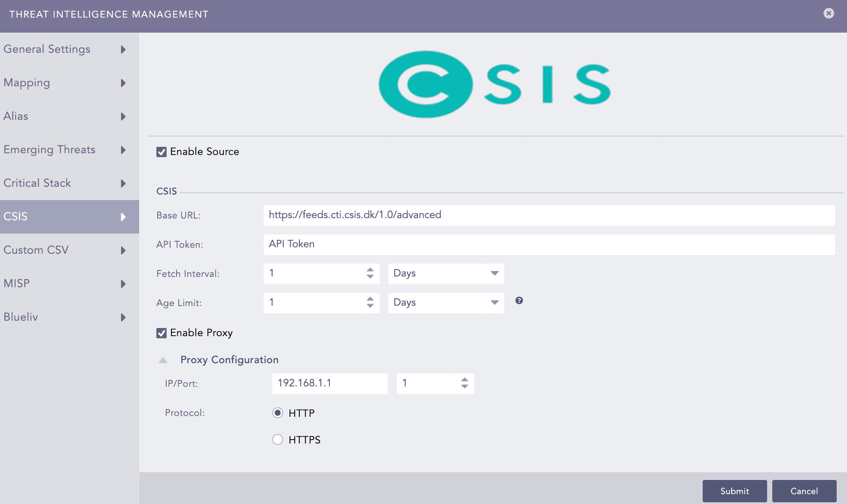This screenshot has width=847, height=504.
Task: Open the Fetch Interval Days unit dropdown
Action: pos(446,273)
